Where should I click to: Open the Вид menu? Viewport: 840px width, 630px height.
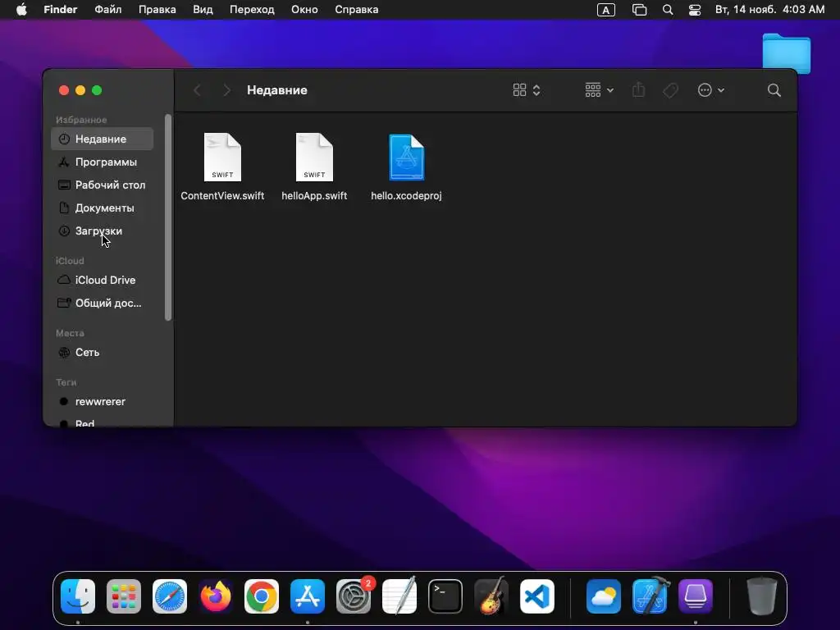pyautogui.click(x=203, y=10)
